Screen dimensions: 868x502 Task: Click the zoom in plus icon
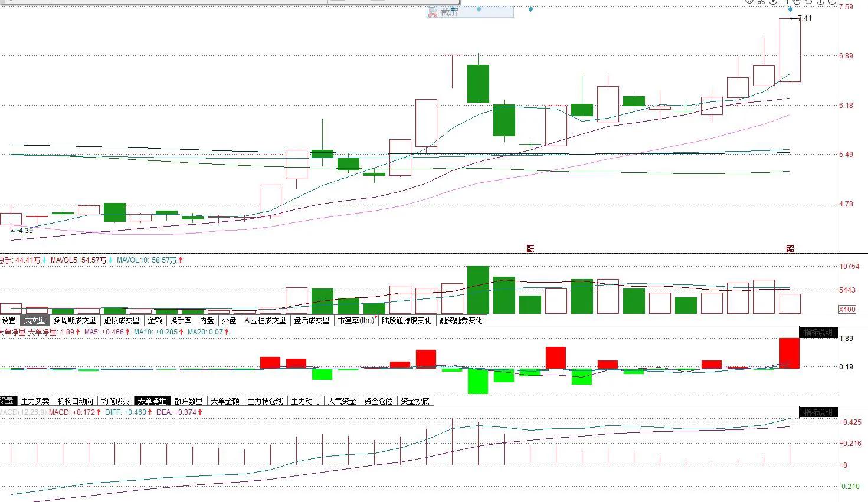point(820,2)
